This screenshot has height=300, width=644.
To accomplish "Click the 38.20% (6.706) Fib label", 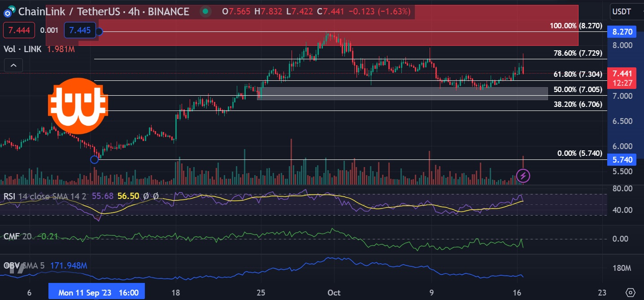I will (578, 105).
